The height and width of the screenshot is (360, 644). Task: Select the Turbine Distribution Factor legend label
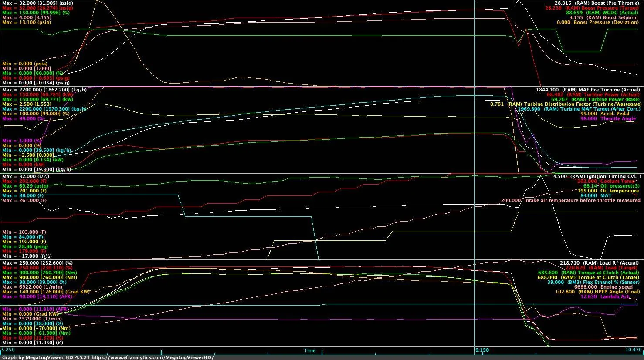tap(566, 104)
